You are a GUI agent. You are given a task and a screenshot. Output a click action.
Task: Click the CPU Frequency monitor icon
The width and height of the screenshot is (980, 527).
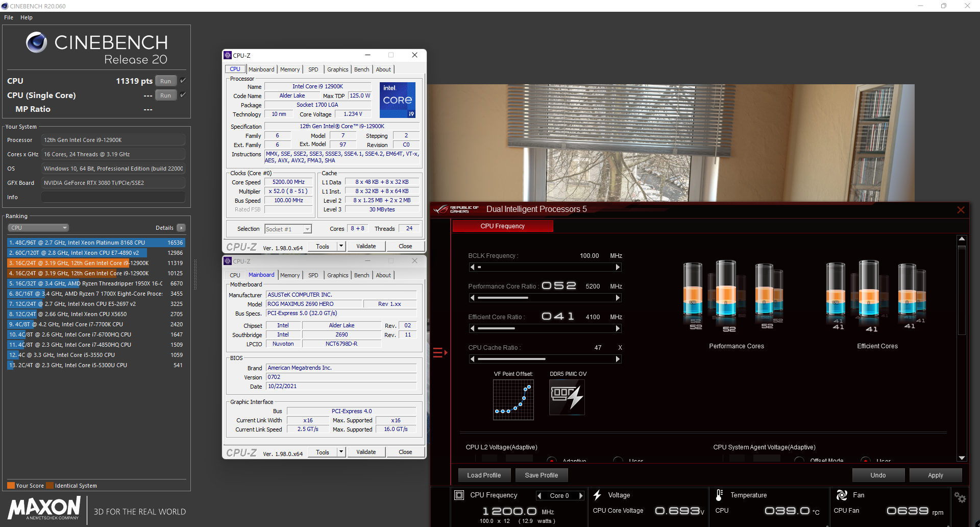point(459,495)
